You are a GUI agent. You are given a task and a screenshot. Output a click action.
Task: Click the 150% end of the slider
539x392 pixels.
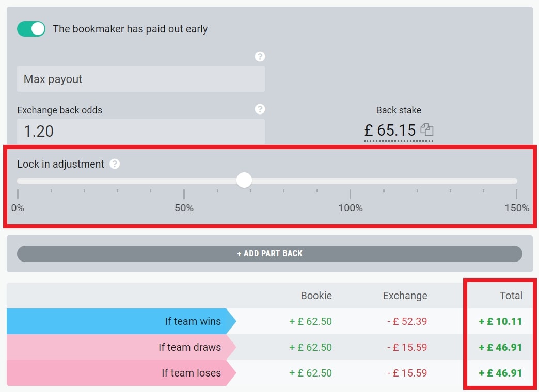coord(516,181)
